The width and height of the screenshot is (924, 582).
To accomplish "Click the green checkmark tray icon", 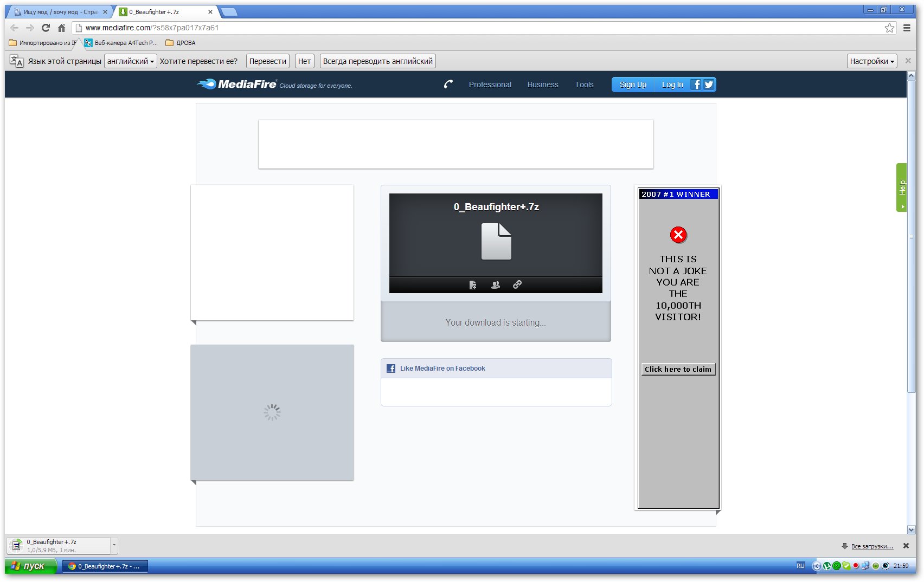I will pos(846,566).
